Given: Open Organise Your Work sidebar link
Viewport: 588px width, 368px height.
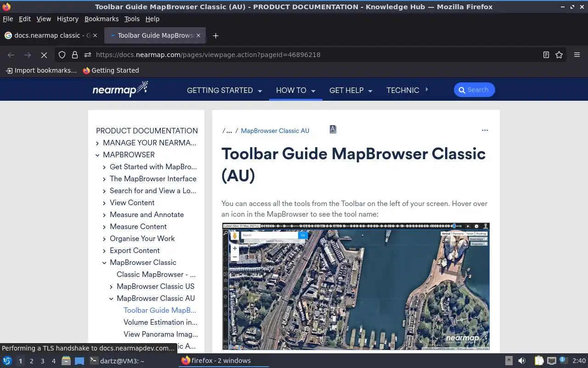Looking at the screenshot, I should pyautogui.click(x=142, y=239).
